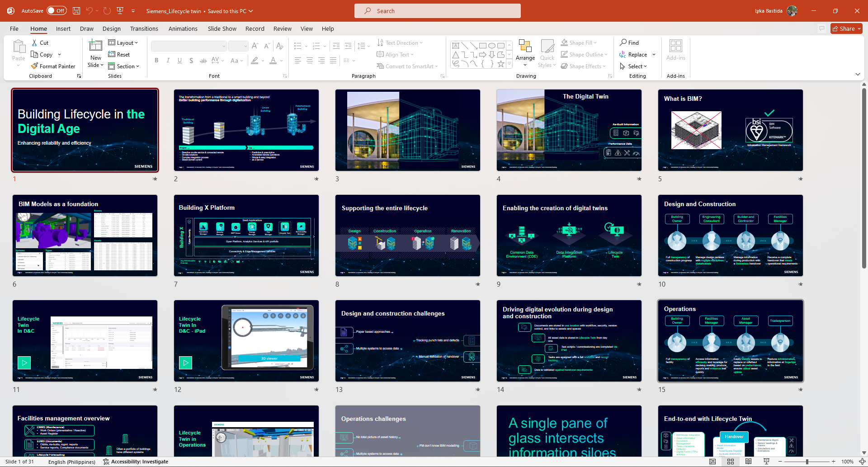868x467 pixels.
Task: Click the Cut scissors icon
Action: point(35,43)
